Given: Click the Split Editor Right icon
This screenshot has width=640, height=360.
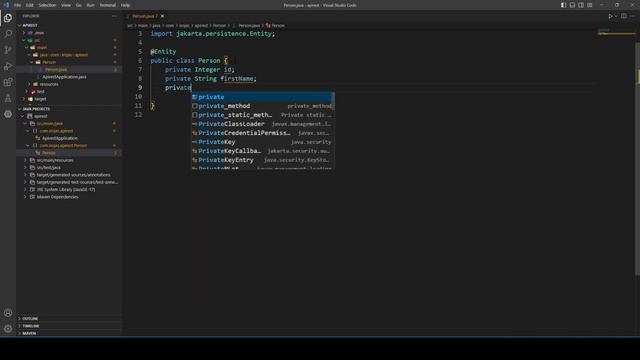Looking at the screenshot, I should click(624, 16).
